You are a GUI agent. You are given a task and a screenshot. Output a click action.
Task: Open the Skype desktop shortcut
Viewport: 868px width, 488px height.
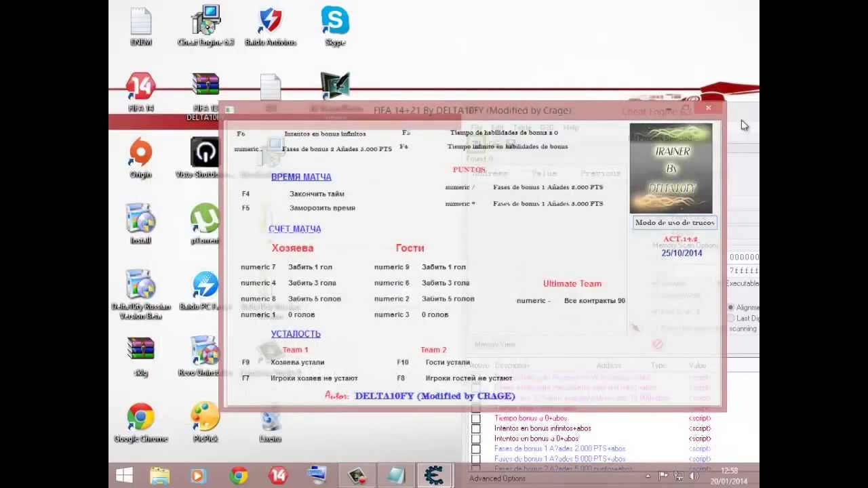tap(335, 25)
